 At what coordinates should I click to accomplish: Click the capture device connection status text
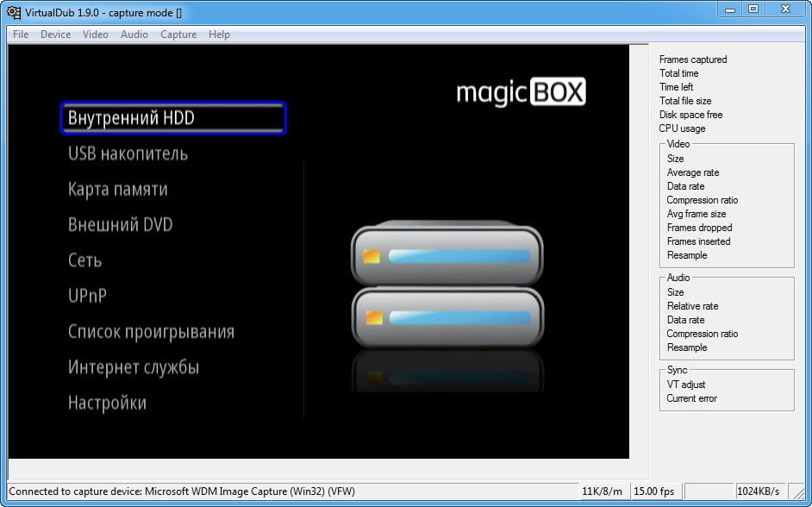[x=182, y=491]
